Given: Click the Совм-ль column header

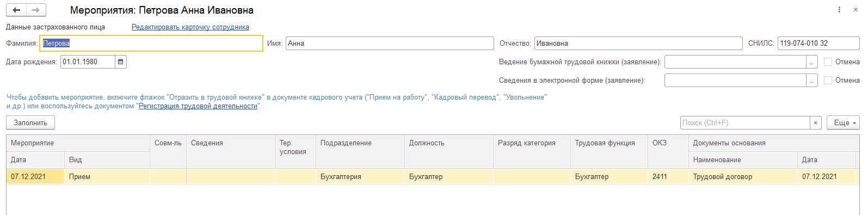Looking at the screenshot, I should [x=168, y=151].
